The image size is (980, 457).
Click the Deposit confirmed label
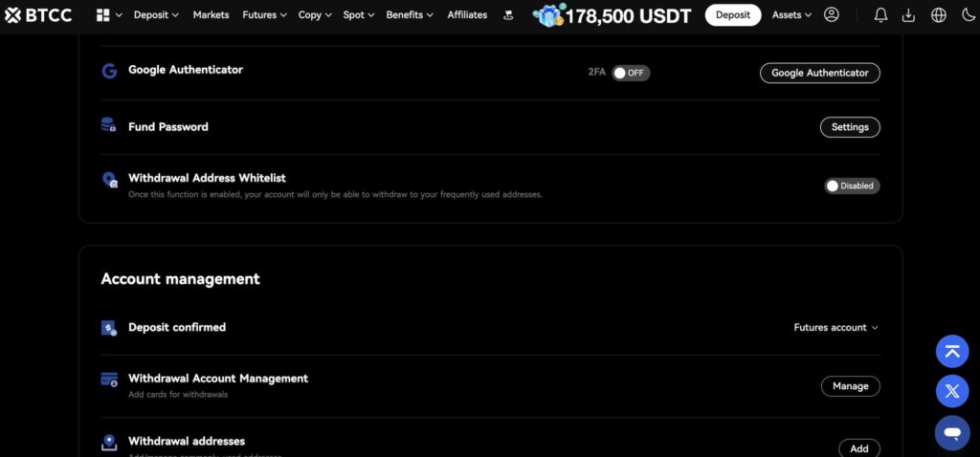click(x=177, y=327)
